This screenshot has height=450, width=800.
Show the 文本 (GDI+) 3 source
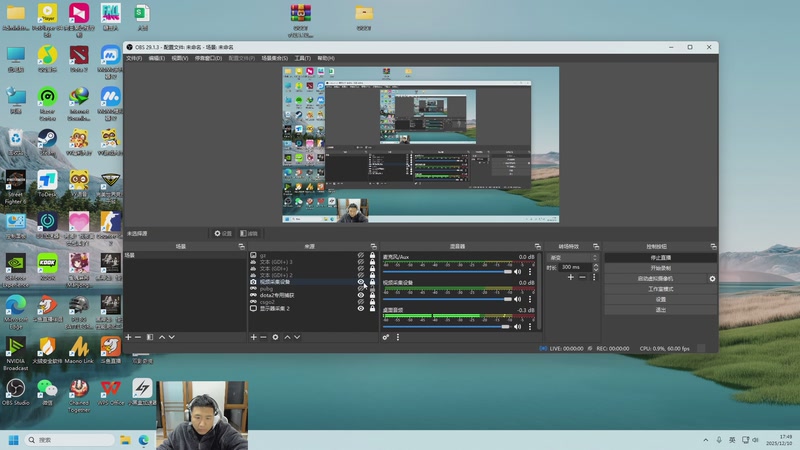point(361,262)
